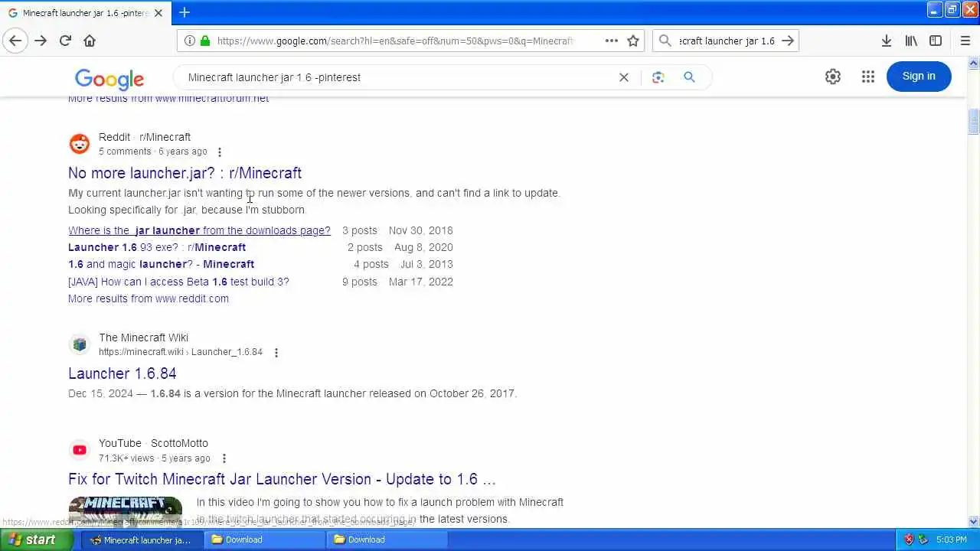Click 'More results from www.minecraftforum.net'
Screen dimensions: 980x551
[x=168, y=99]
